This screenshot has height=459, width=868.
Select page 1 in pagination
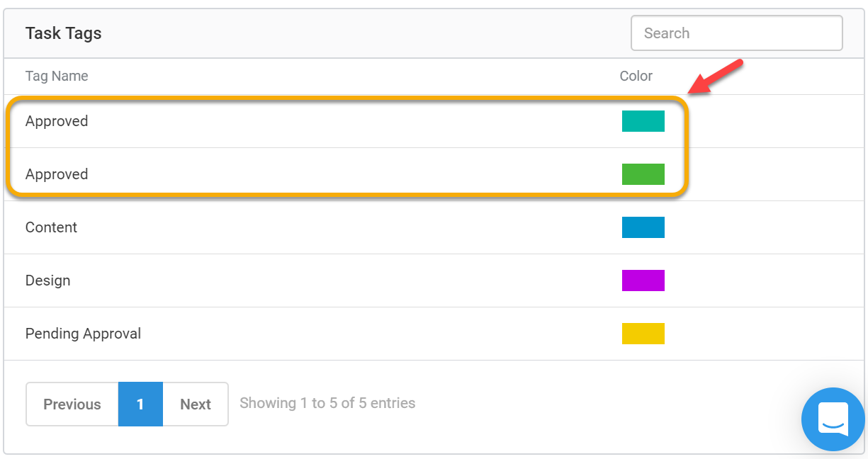[x=140, y=404]
